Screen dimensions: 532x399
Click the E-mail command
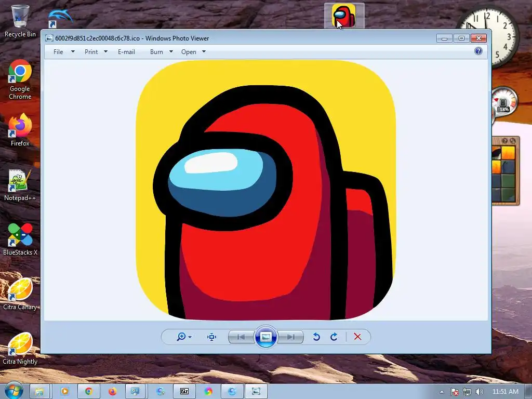click(x=126, y=52)
